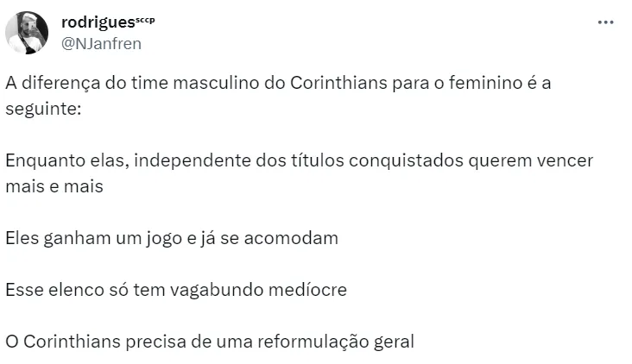Image resolution: width=632 pixels, height=364 pixels.
Task: Click the sentence "Eles ganham um jogo"
Action: tap(171, 237)
